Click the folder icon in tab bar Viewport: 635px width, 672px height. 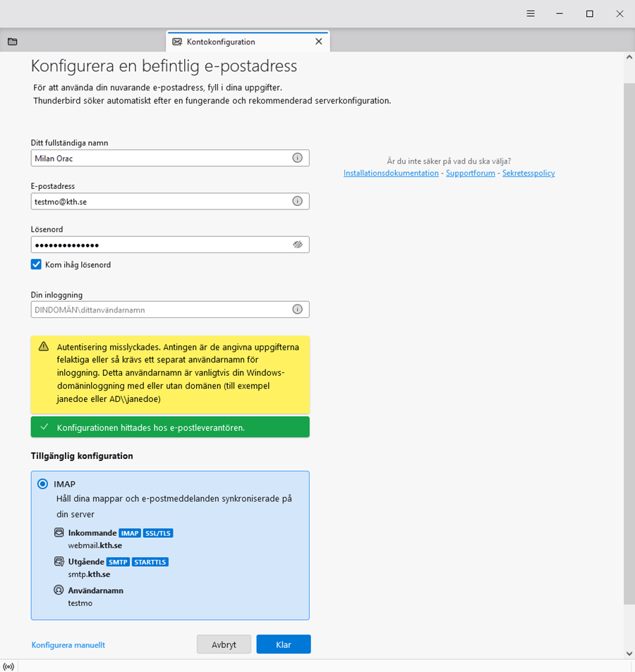pyautogui.click(x=12, y=42)
